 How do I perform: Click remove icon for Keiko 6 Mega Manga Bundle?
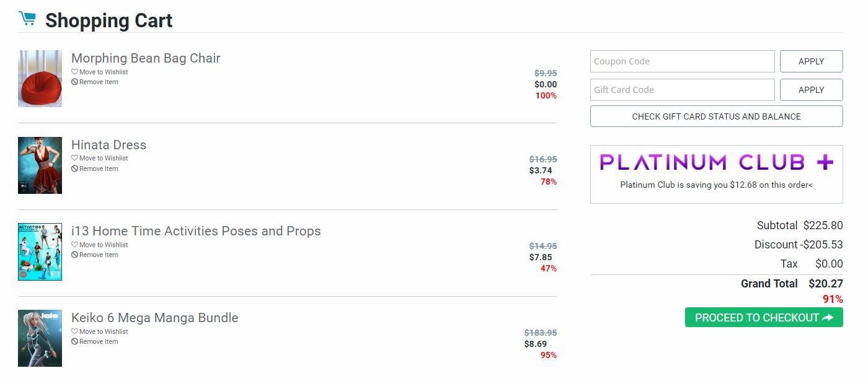74,341
